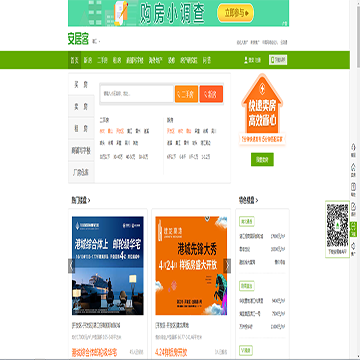Click the orange 二手房 search button
The image size is (360, 360).
point(186,94)
